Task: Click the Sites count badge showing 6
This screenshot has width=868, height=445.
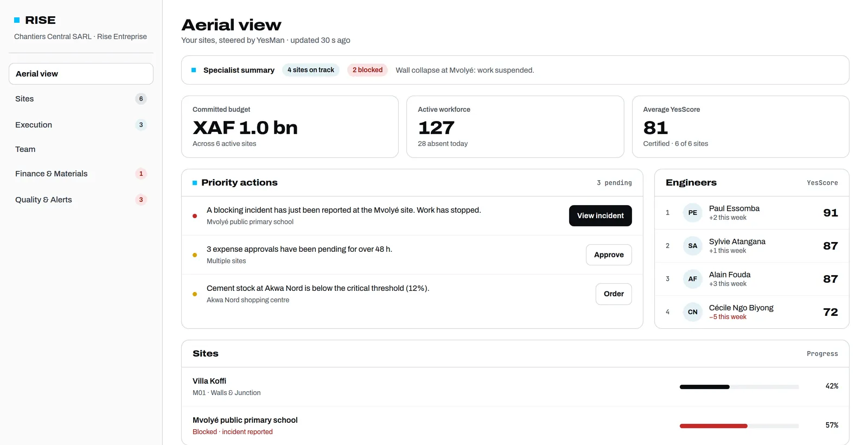Action: point(141,99)
